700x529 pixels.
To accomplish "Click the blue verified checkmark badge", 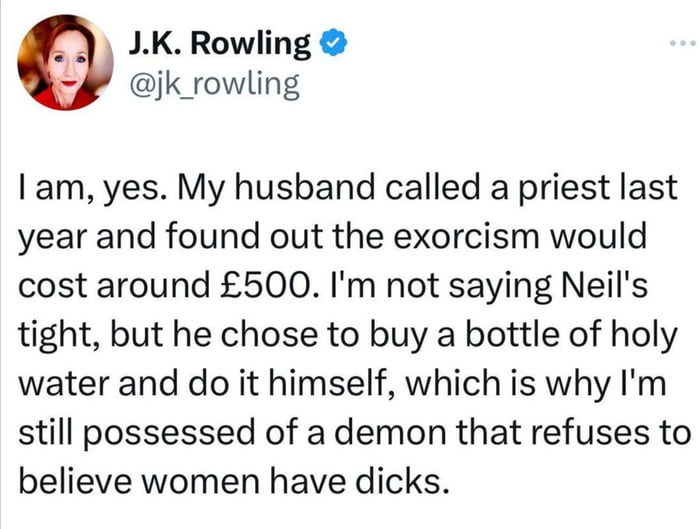I will click(333, 44).
